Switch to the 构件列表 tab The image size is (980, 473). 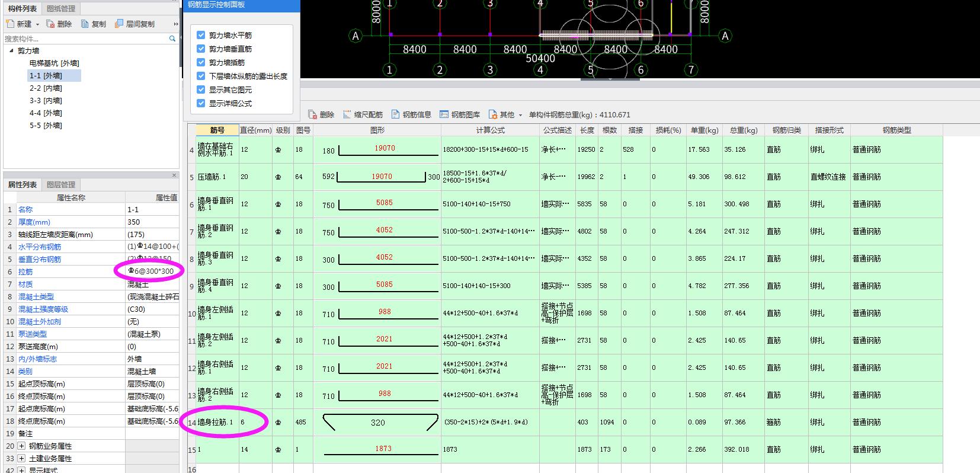coord(23,8)
